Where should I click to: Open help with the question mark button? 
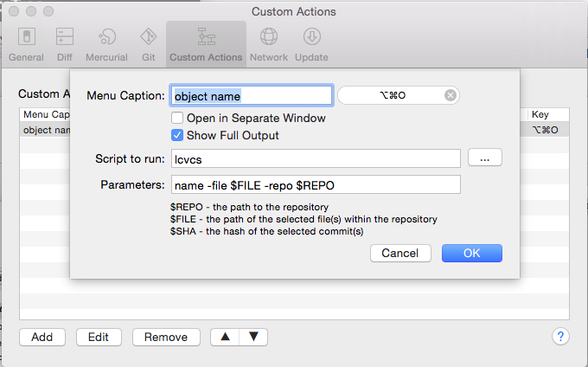pos(560,337)
